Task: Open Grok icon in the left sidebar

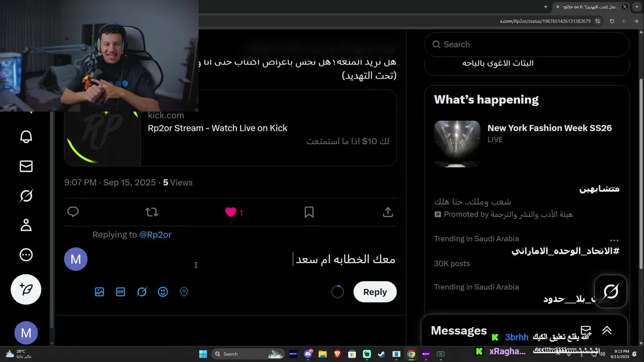Action: click(x=26, y=196)
